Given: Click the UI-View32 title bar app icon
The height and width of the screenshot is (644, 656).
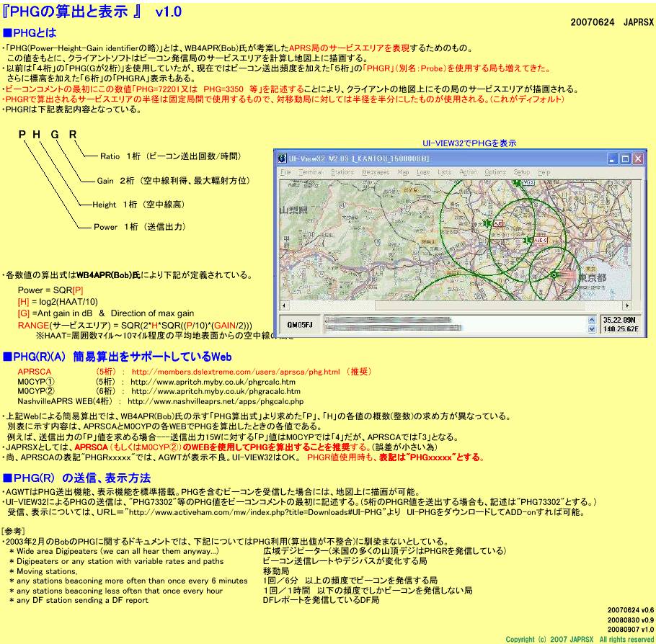Looking at the screenshot, I should [x=282, y=159].
